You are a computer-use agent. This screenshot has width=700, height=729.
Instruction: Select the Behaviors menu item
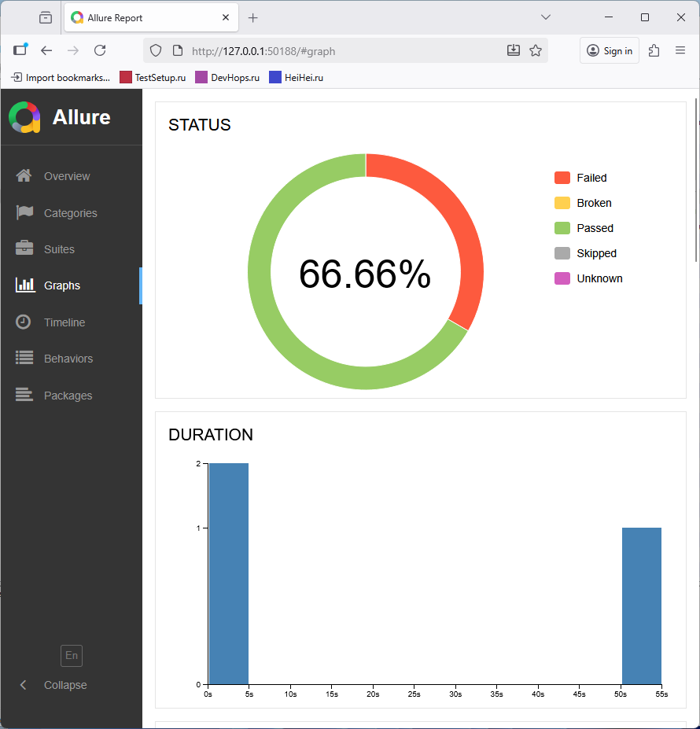(x=71, y=359)
